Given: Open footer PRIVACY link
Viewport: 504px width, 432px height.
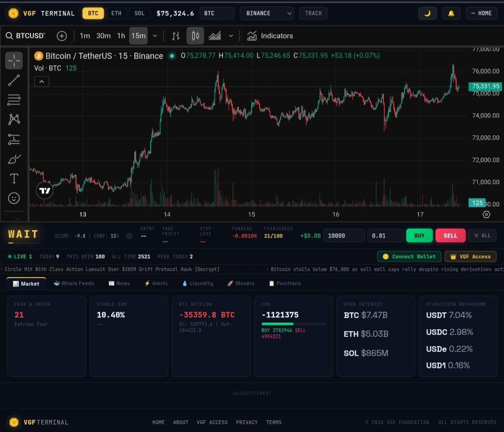Looking at the screenshot, I should pyautogui.click(x=247, y=422).
